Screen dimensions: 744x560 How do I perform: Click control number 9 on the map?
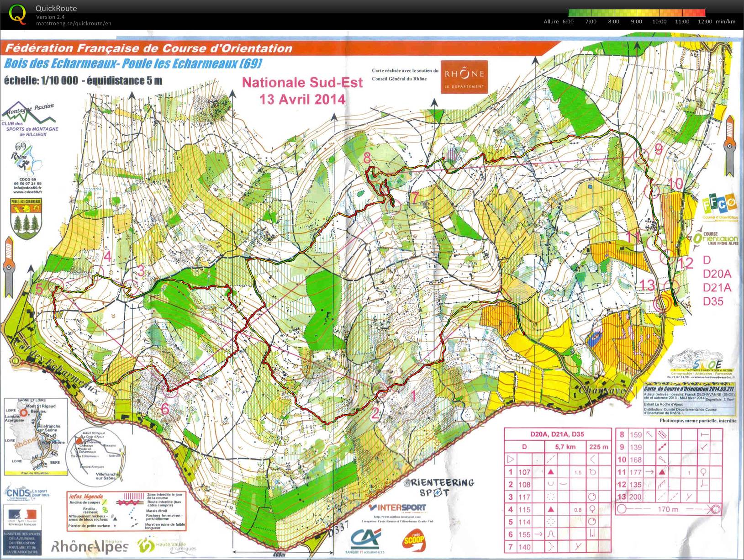(658, 149)
